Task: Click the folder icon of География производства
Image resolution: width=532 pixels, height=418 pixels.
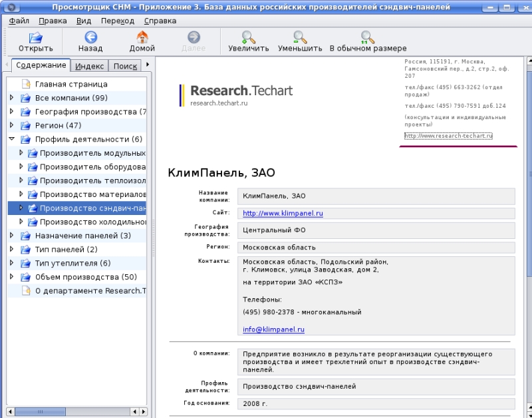Action: 25,112
